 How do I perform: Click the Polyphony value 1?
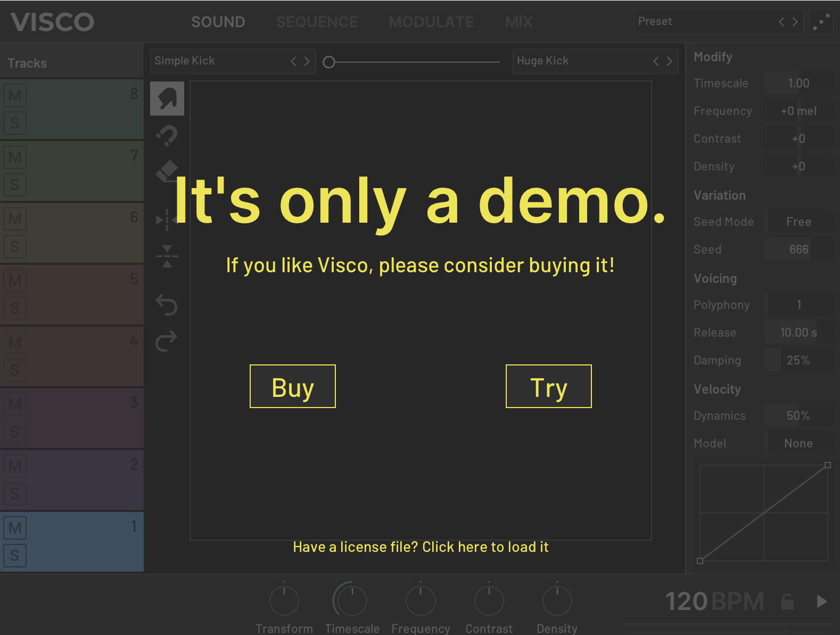coord(798,305)
